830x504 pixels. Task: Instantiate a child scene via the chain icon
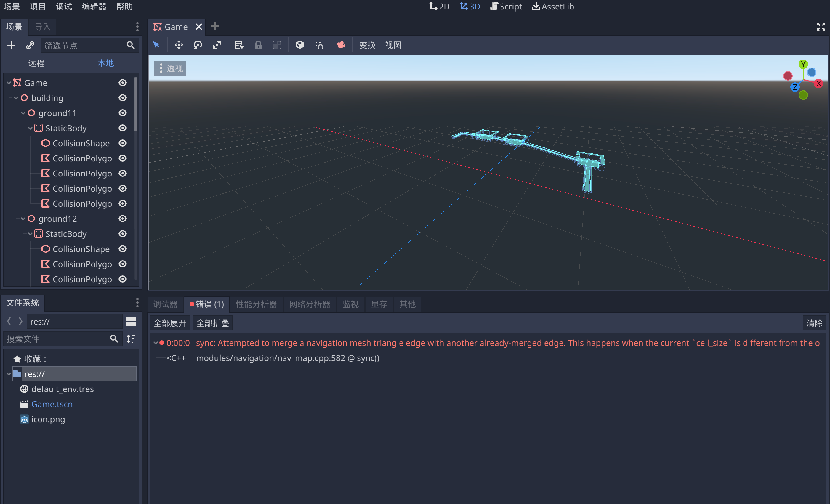[30, 45]
